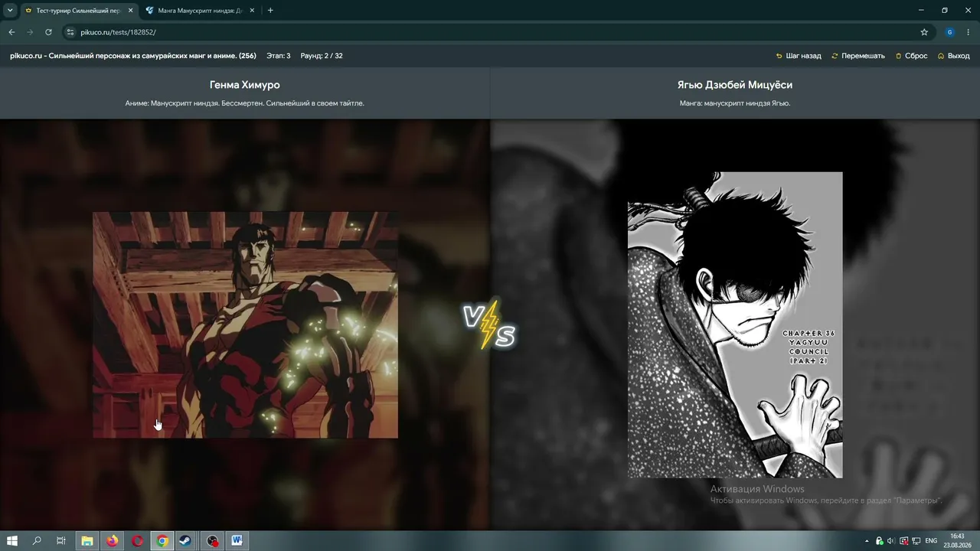Click Сброс to reset the tournament

point(912,56)
